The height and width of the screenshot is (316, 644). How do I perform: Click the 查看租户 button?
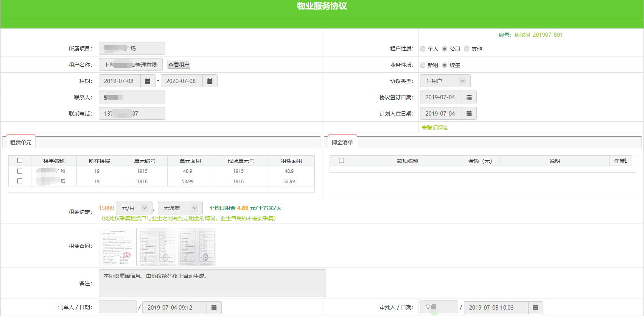[x=179, y=65]
